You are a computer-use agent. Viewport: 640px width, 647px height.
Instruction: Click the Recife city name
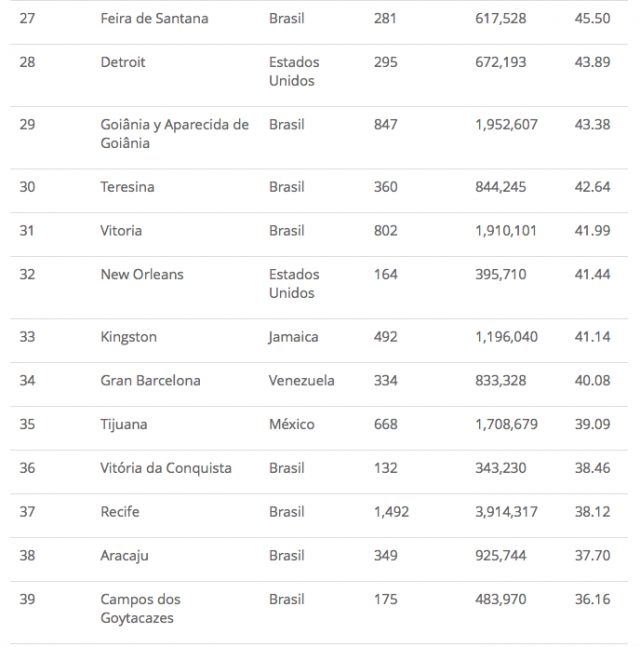pyautogui.click(x=120, y=512)
